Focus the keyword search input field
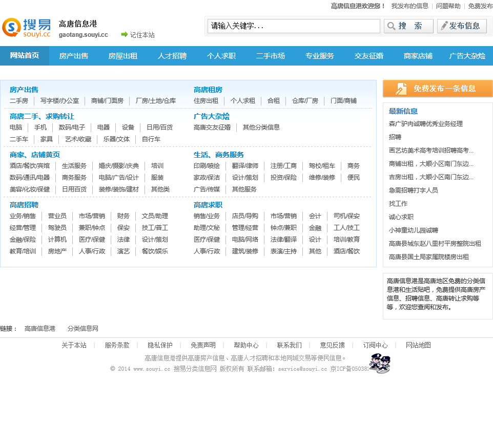The height and width of the screenshot is (448, 493). pyautogui.click(x=293, y=26)
